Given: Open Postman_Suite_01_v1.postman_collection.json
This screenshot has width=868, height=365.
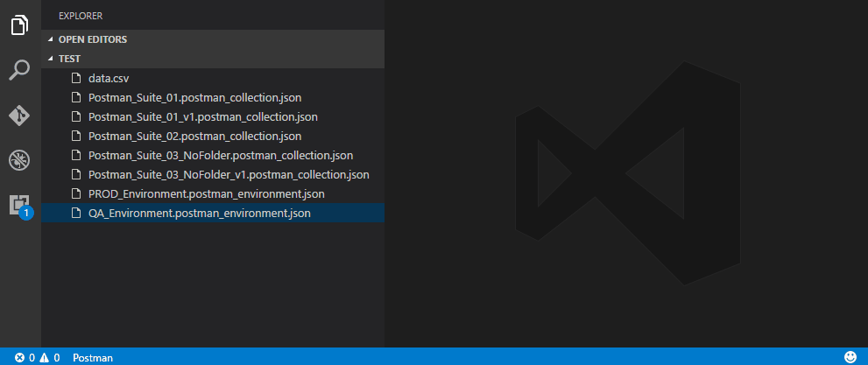Looking at the screenshot, I should pyautogui.click(x=213, y=117).
